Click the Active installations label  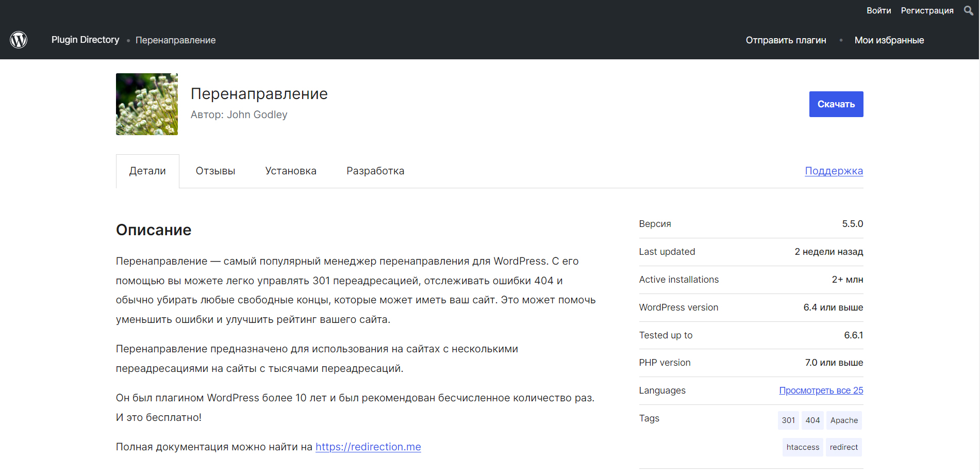point(679,280)
